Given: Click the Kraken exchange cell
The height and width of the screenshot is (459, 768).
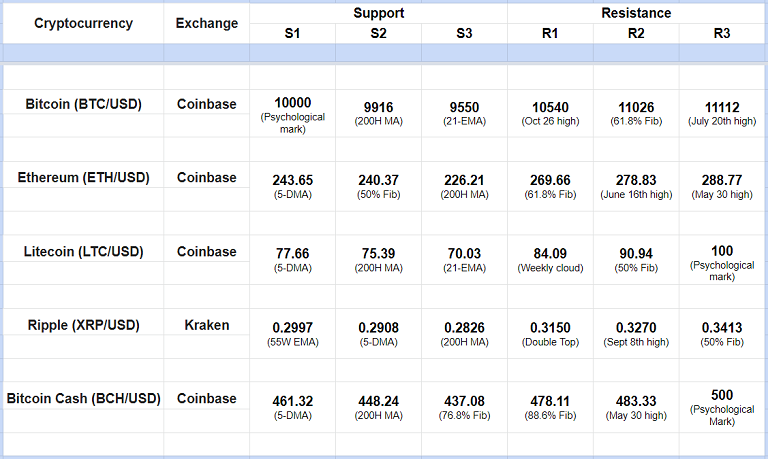Looking at the screenshot, I should pos(207,325).
